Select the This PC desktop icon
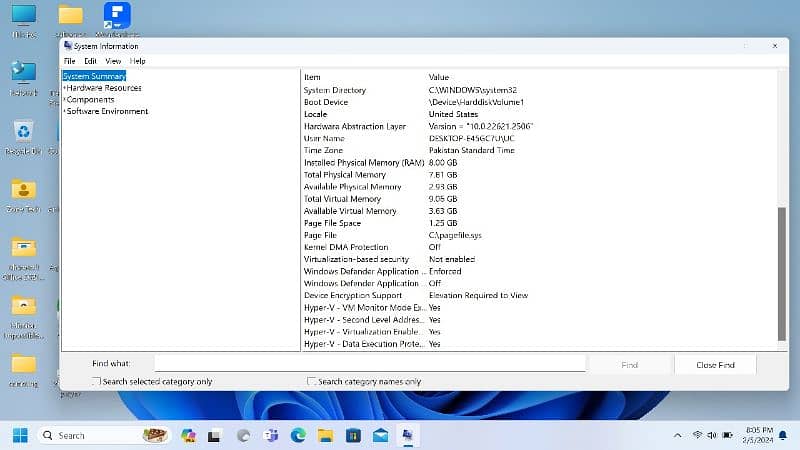Screen dimensions: 800x450 (22, 16)
